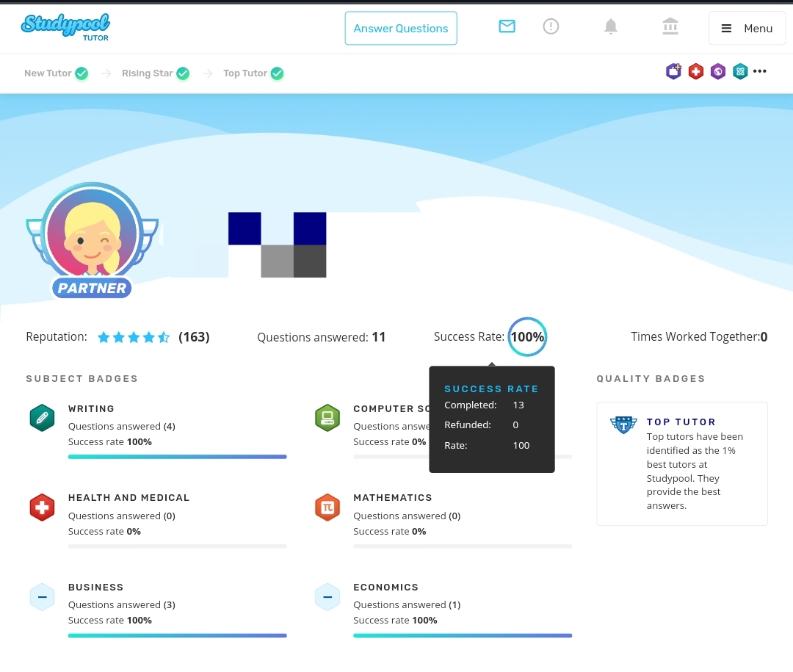This screenshot has height=672, width=793.
Task: Click the Mathematics pi badge icon
Action: [x=327, y=507]
